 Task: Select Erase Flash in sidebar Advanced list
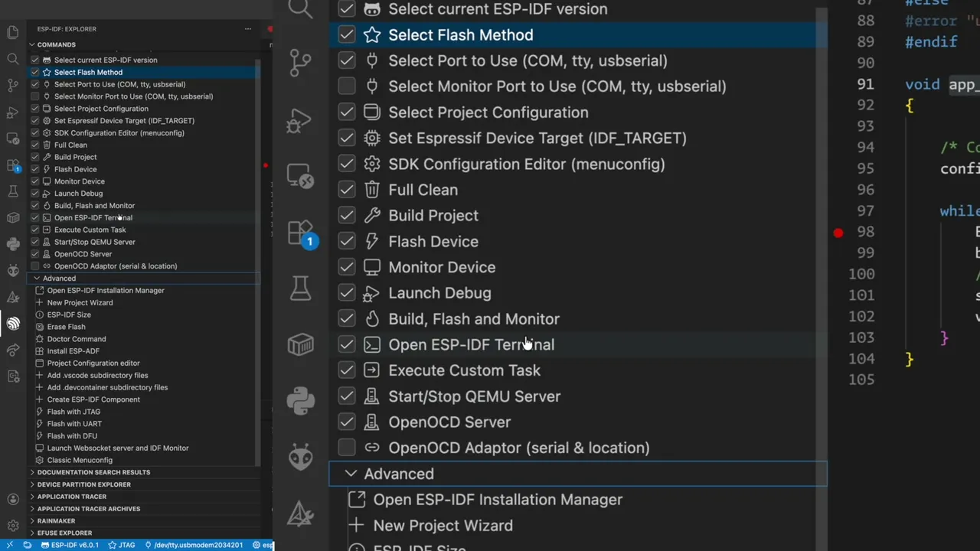point(66,327)
